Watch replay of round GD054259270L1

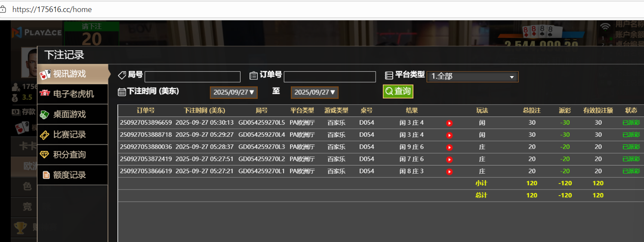pyautogui.click(x=449, y=172)
